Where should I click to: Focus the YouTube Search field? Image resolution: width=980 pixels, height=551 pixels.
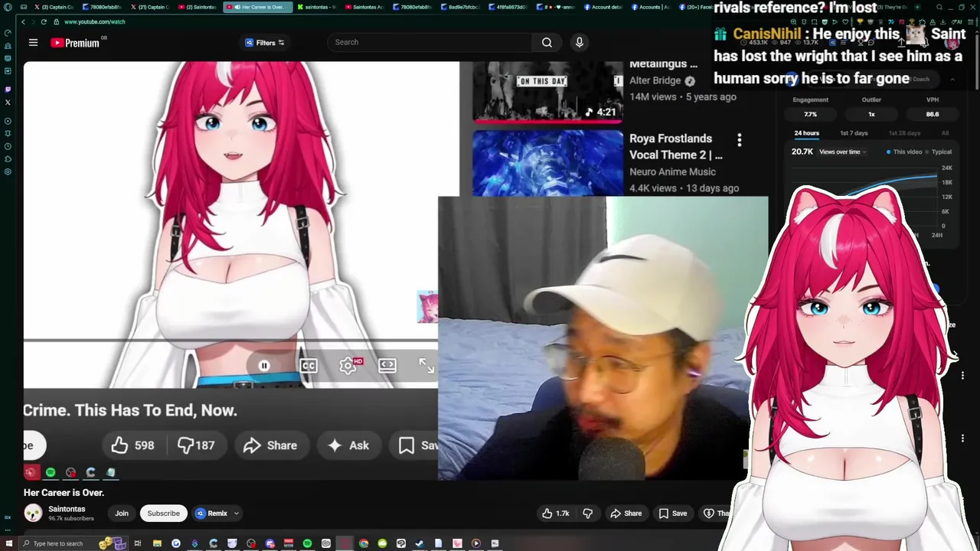tap(430, 42)
